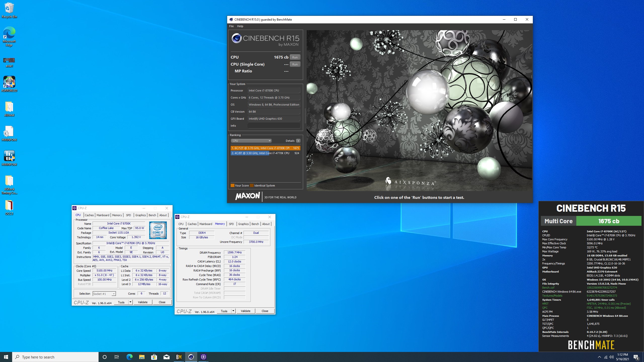Open Tools dropdown arrow in right CPU-Z
The height and width of the screenshot is (362, 644).
(233, 311)
